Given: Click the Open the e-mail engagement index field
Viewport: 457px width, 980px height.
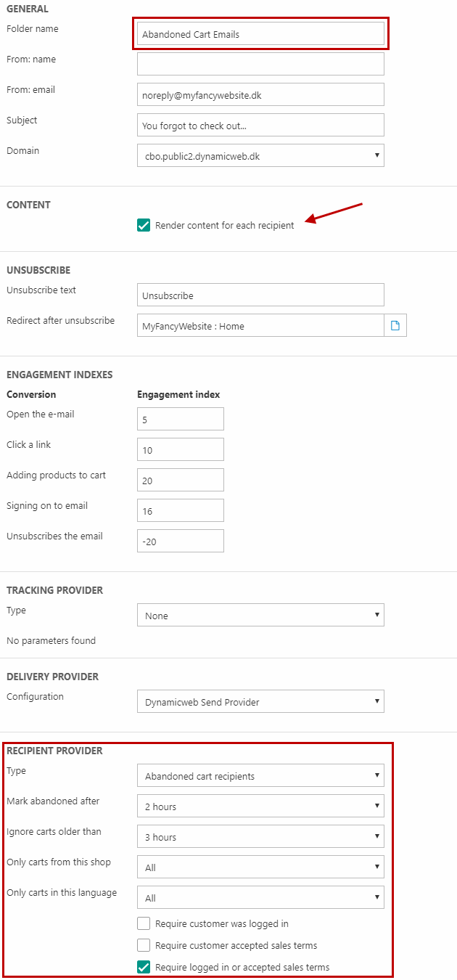Looking at the screenshot, I should click(x=180, y=419).
